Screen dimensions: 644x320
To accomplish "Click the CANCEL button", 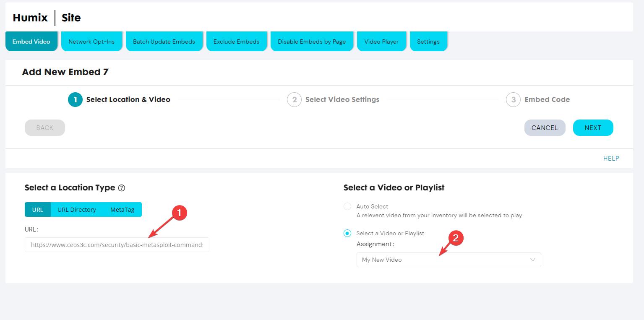I will tap(545, 128).
